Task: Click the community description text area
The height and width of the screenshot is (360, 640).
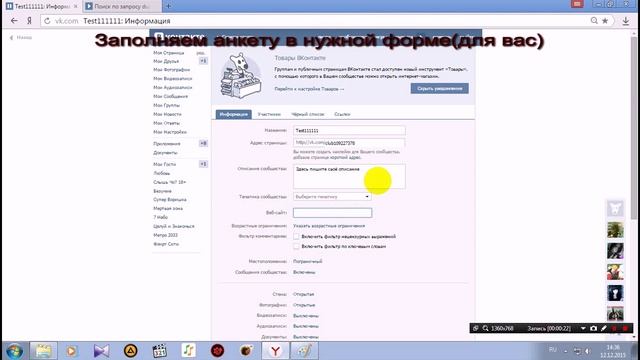Action: pyautogui.click(x=349, y=176)
